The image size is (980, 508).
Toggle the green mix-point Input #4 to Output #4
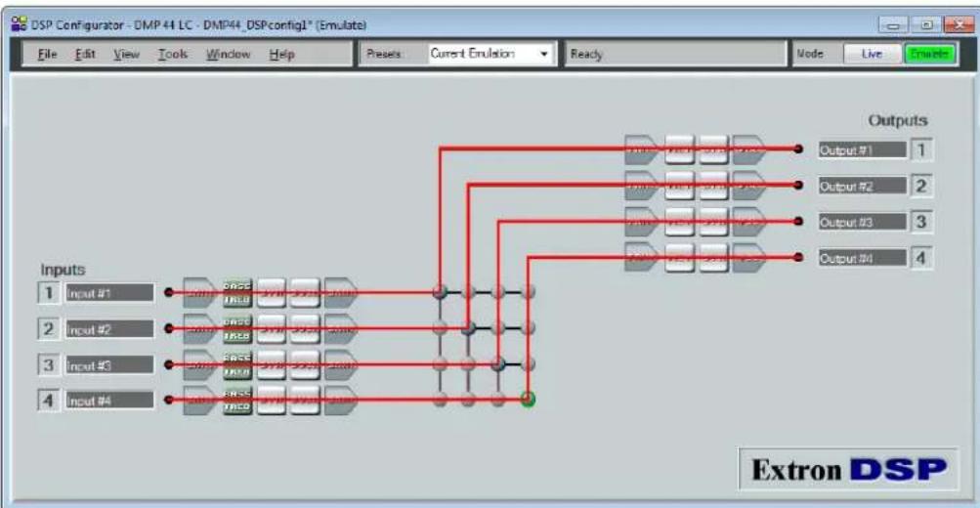click(x=529, y=399)
